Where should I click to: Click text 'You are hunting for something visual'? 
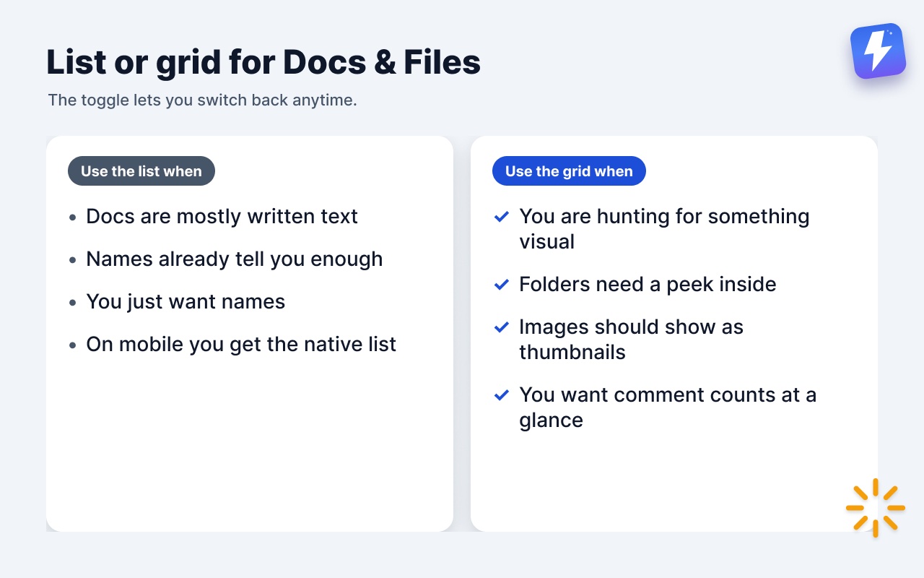click(x=664, y=228)
